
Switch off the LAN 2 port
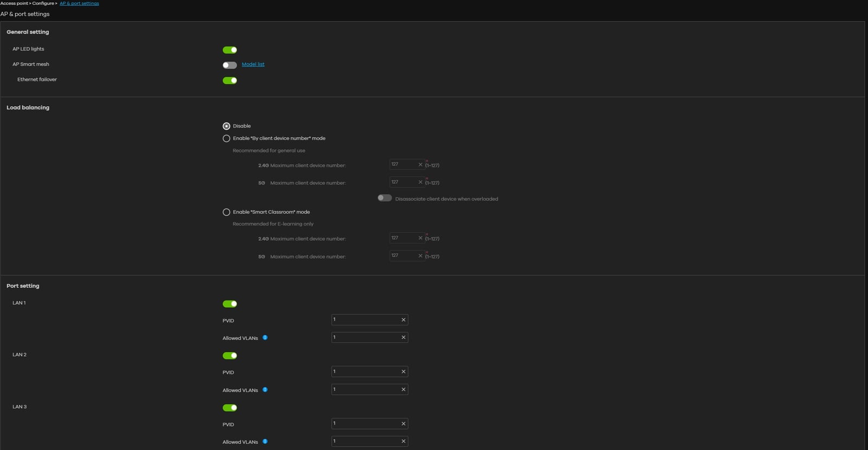tap(229, 356)
